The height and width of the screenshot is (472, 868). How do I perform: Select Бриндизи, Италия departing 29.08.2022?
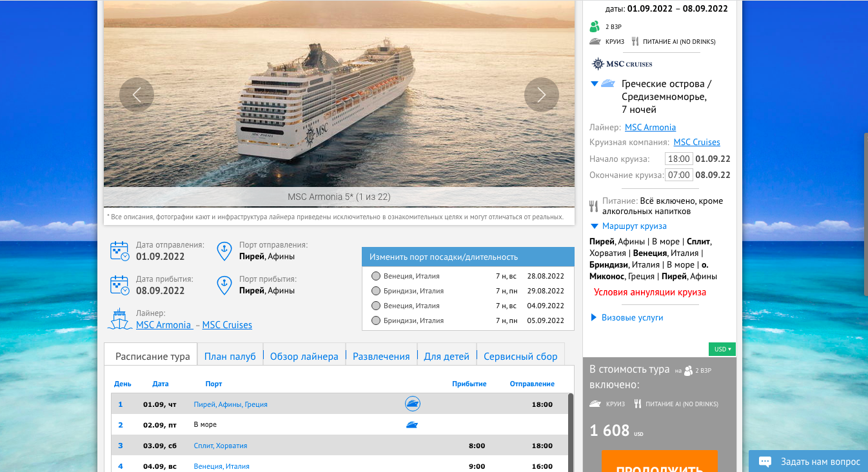point(376,291)
